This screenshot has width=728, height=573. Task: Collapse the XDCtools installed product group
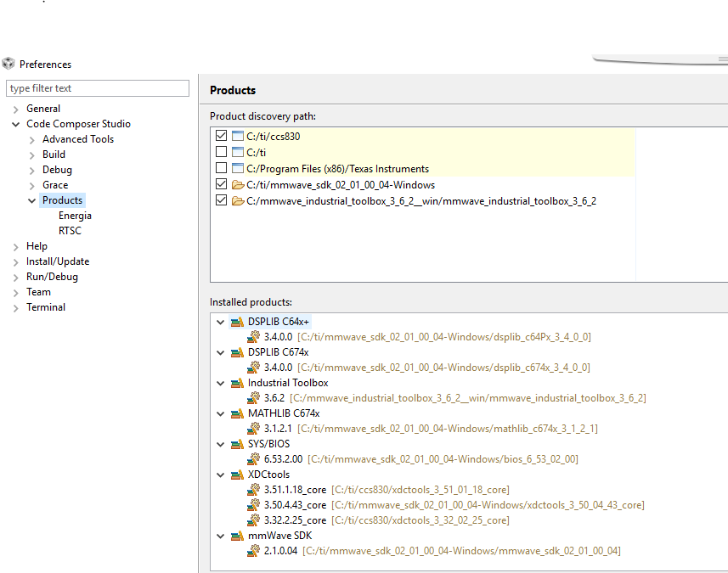[221, 475]
